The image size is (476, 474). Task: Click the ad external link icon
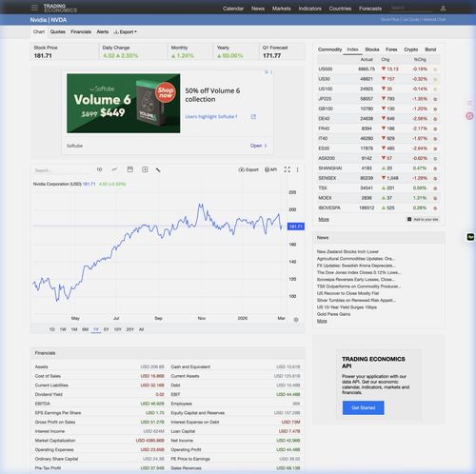pyautogui.click(x=253, y=117)
